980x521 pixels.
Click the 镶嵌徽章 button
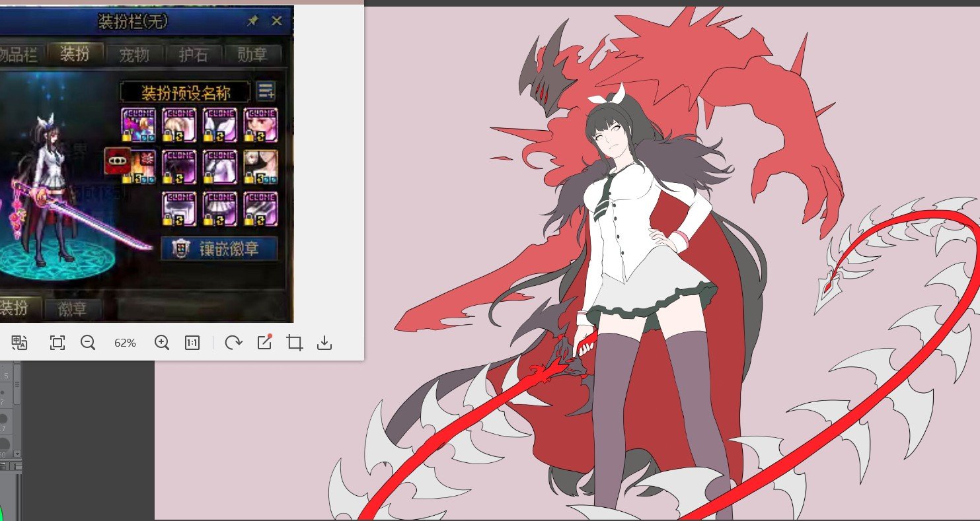click(219, 249)
